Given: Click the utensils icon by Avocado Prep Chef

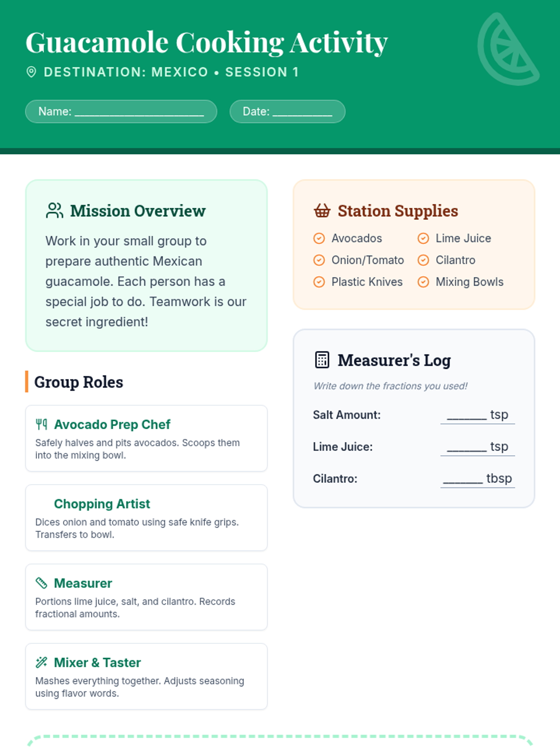Looking at the screenshot, I should coord(42,424).
